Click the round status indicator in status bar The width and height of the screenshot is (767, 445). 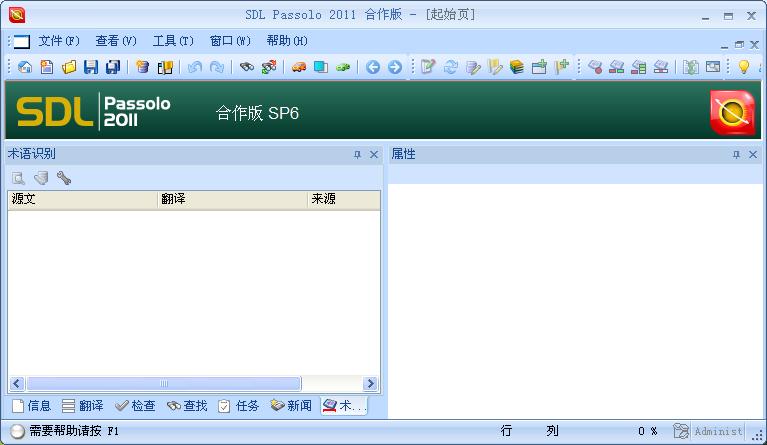pyautogui.click(x=17, y=431)
